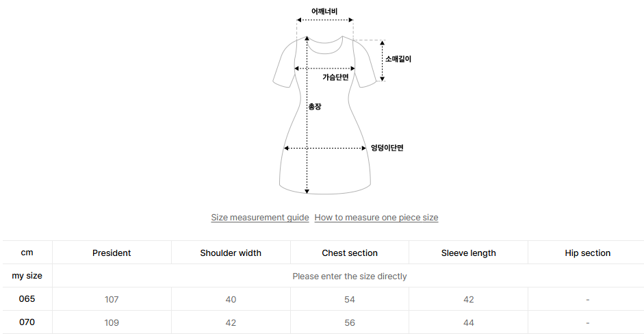Image resolution: width=644 pixels, height=334 pixels.
Task: Click the cm unit header cell
Action: point(27,253)
